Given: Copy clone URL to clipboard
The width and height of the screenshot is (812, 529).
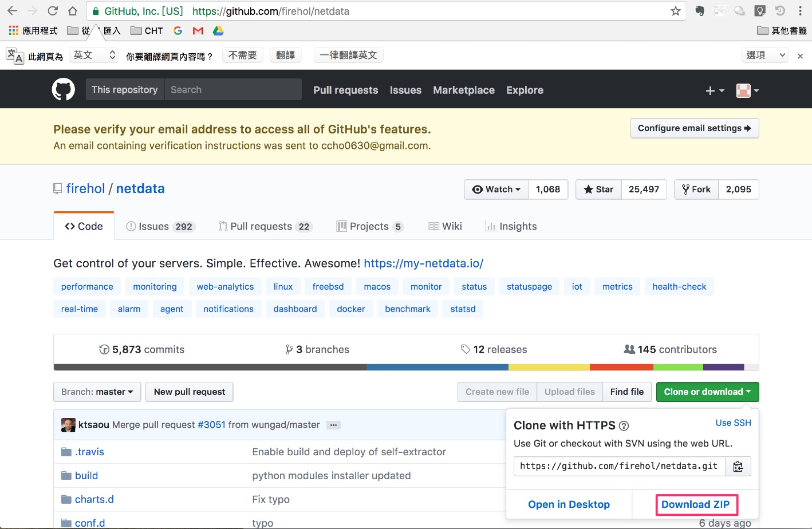Looking at the screenshot, I should click(738, 466).
